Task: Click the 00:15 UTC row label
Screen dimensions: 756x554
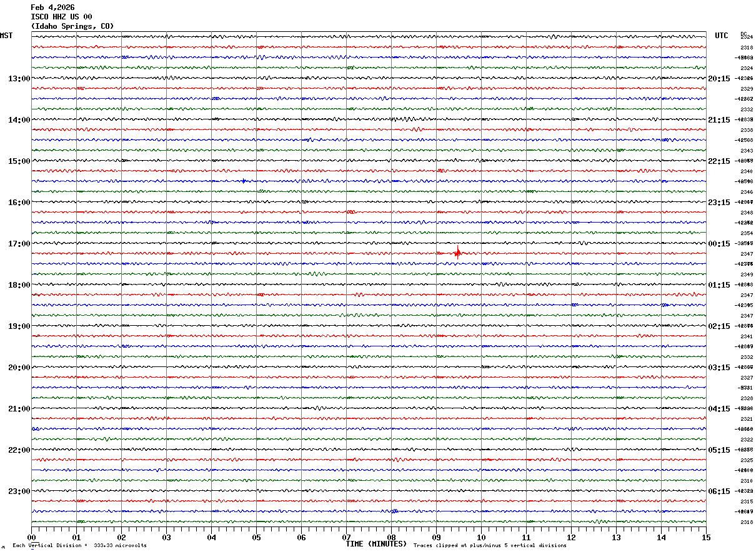Action: point(719,243)
